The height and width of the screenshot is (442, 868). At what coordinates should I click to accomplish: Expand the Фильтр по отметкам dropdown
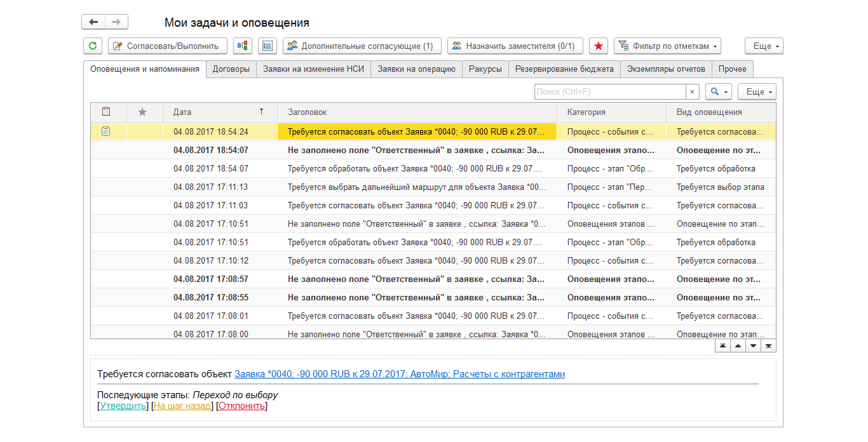coord(667,46)
